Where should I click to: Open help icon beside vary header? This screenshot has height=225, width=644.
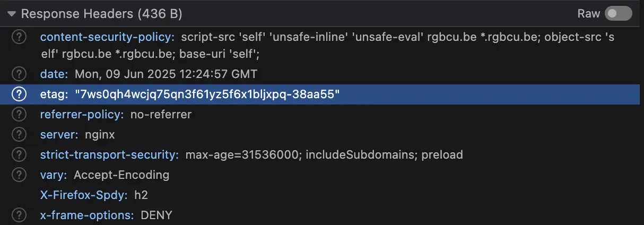coord(19,175)
